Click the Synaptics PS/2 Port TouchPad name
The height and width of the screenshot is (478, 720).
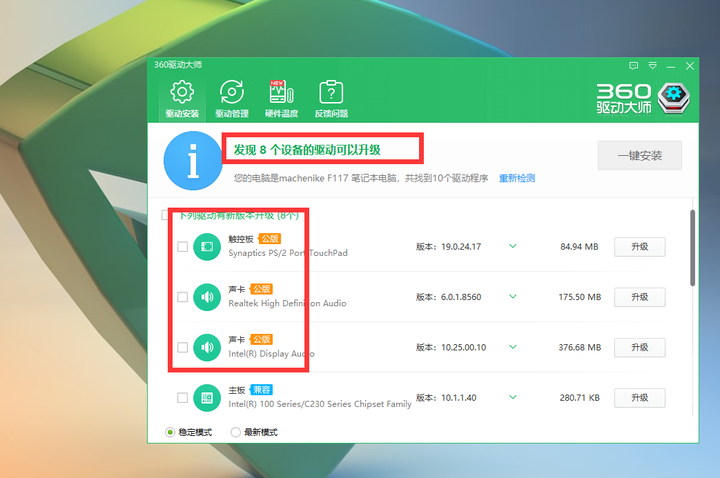(288, 253)
